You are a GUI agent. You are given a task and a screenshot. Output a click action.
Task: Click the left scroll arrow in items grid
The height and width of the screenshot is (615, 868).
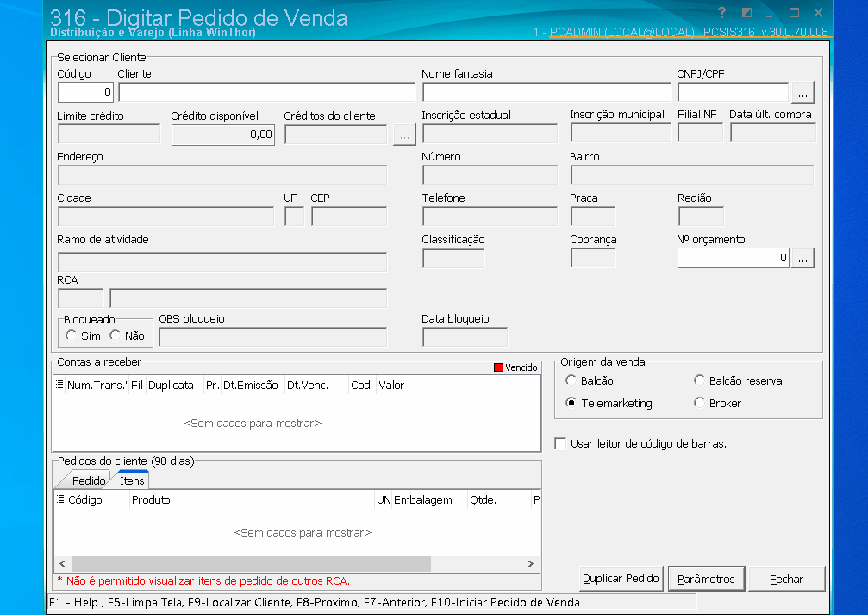[x=62, y=563]
